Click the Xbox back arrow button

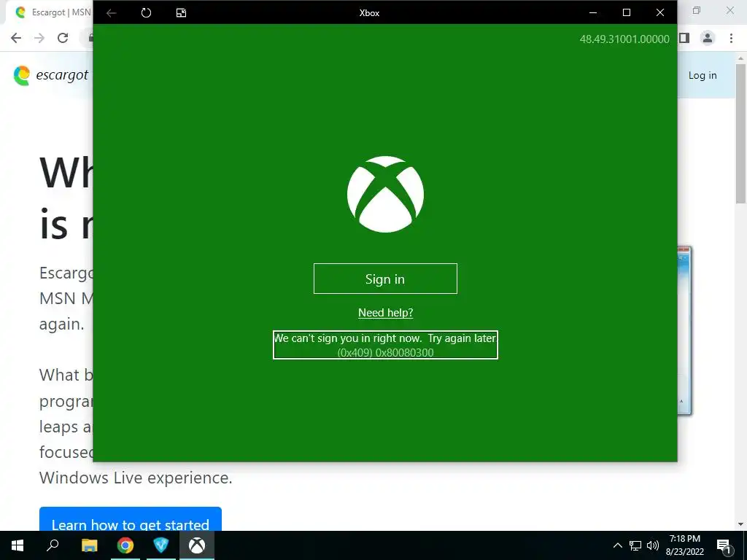tap(112, 13)
